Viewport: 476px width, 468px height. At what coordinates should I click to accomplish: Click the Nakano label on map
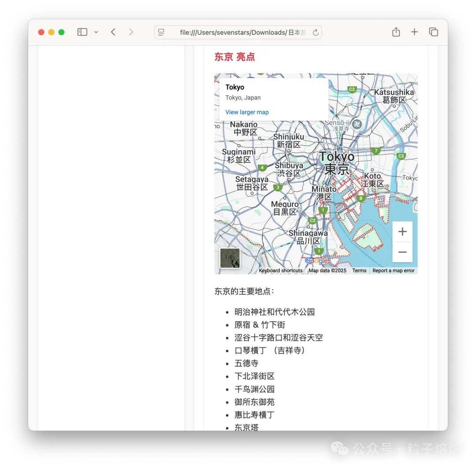pyautogui.click(x=244, y=128)
